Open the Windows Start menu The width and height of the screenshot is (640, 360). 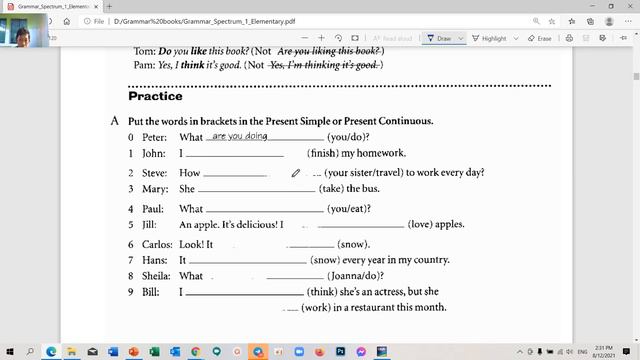9,351
